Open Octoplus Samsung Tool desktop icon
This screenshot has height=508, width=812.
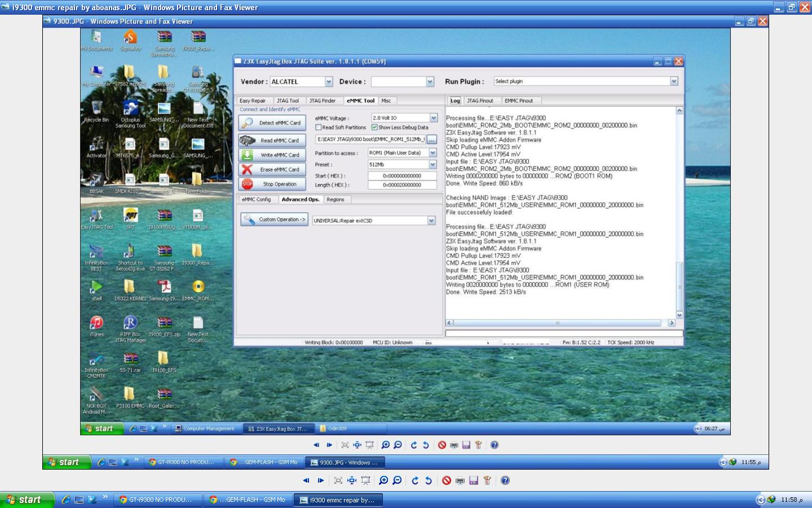(130, 114)
